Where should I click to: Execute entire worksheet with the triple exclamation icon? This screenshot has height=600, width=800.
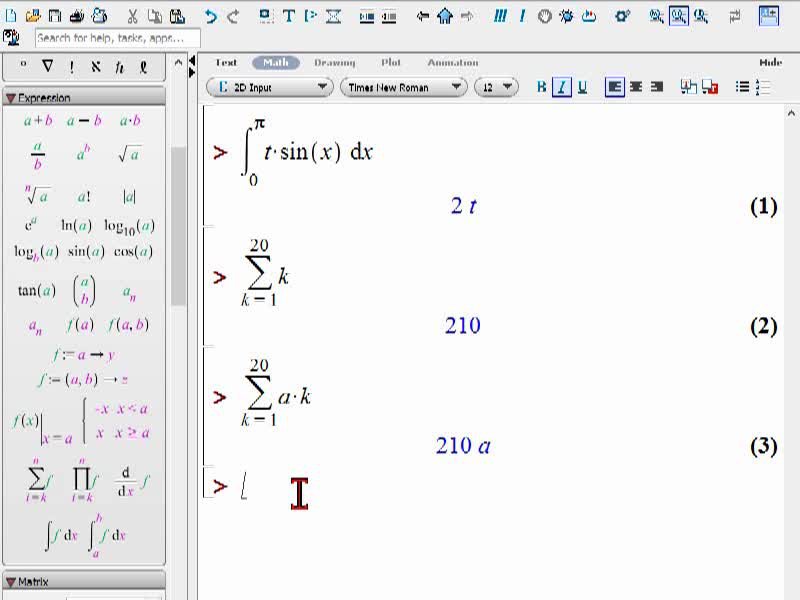point(500,16)
